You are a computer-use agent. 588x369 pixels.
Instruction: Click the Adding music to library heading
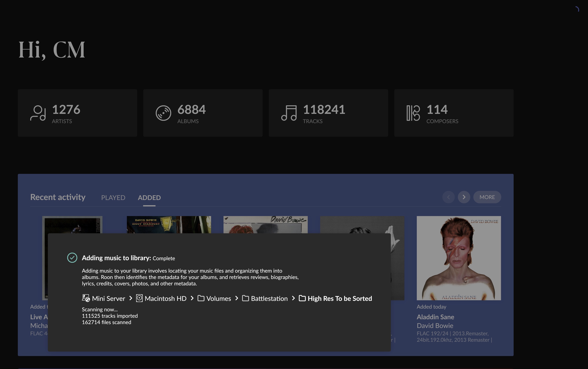[116, 258]
